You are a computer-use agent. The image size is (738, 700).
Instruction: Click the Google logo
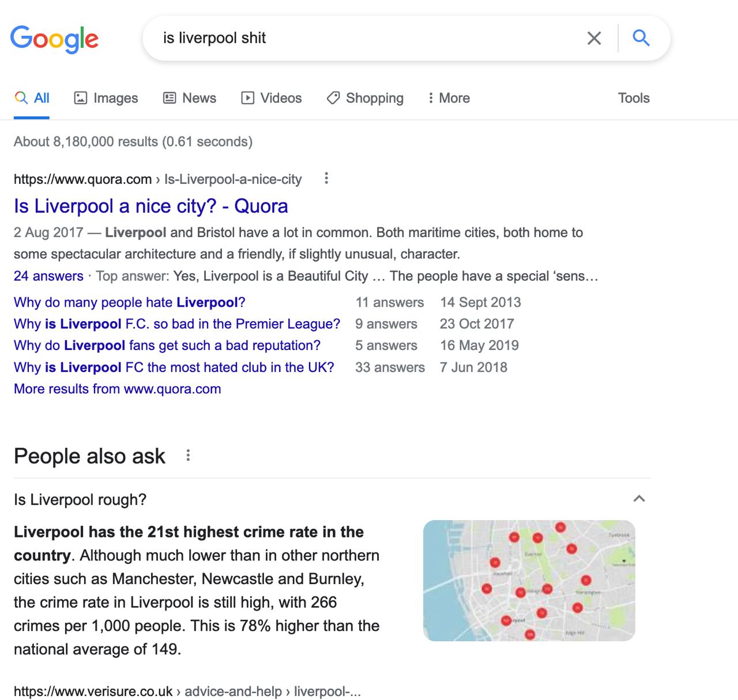(x=55, y=39)
